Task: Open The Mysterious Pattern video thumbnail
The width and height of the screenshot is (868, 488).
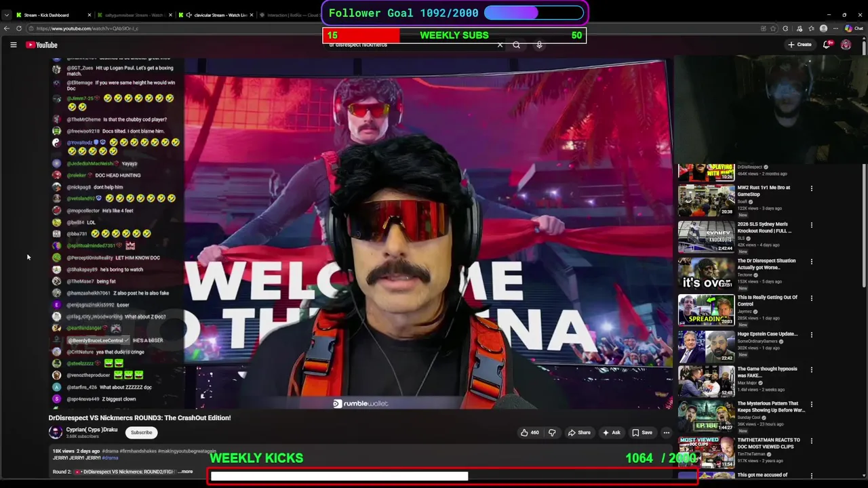Action: (x=706, y=416)
